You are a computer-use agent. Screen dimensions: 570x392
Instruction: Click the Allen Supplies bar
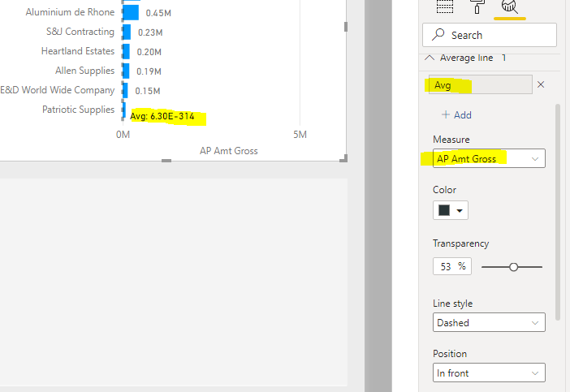pos(126,71)
